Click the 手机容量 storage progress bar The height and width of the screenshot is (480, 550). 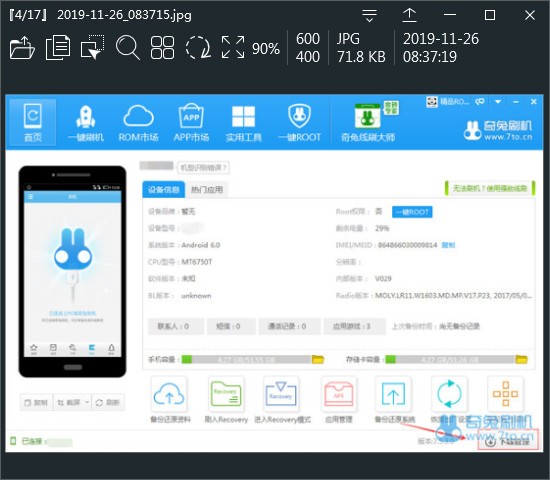[x=246, y=359]
